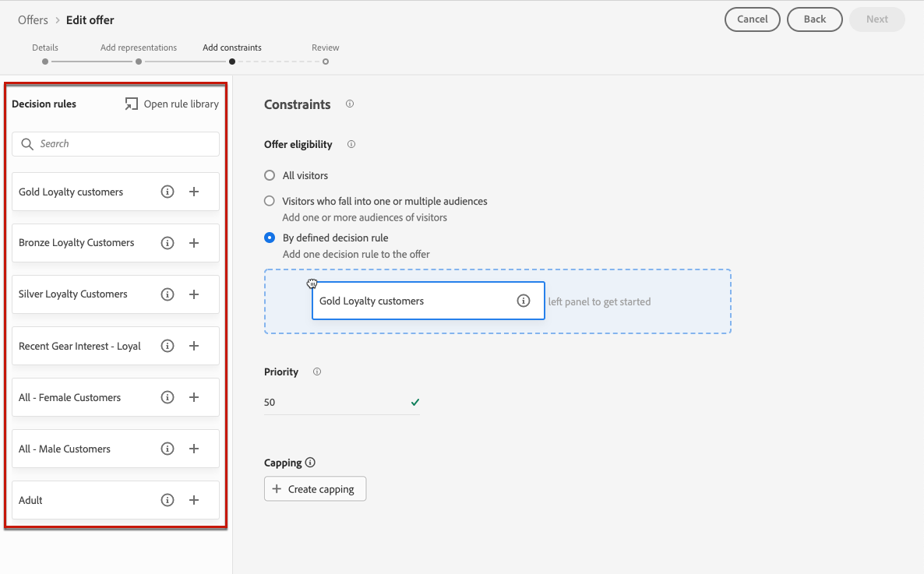Show info for All - Male Customers rule
Image resolution: width=924 pixels, height=574 pixels.
pos(167,449)
